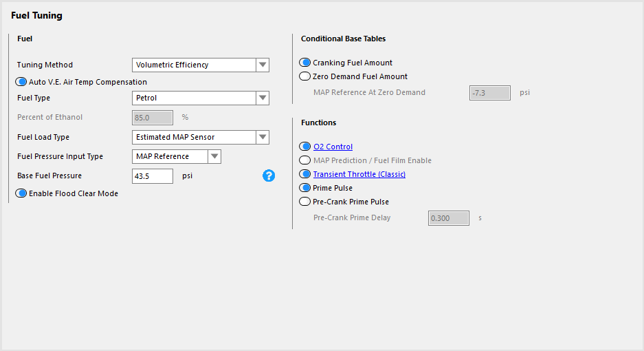Image resolution: width=644 pixels, height=351 pixels.
Task: Toggle Transient Throttle (Classic) switch
Action: [304, 174]
